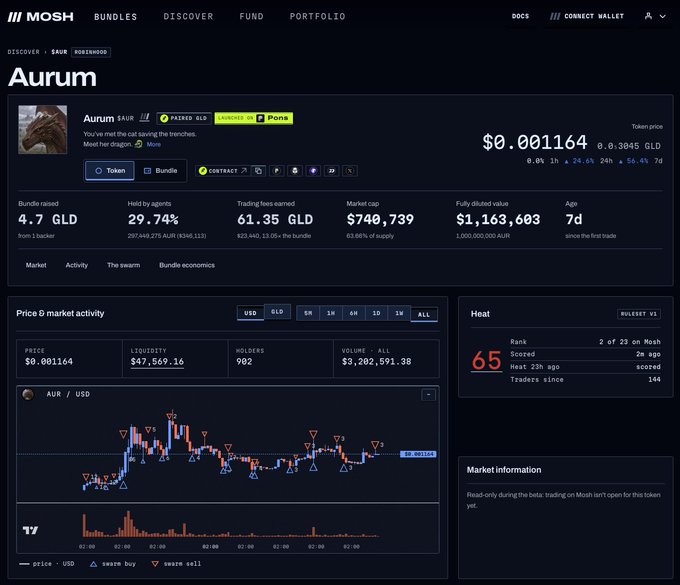Viewport: 680px width, 585px height.
Task: Open the X (Twitter) icon link
Action: point(350,171)
